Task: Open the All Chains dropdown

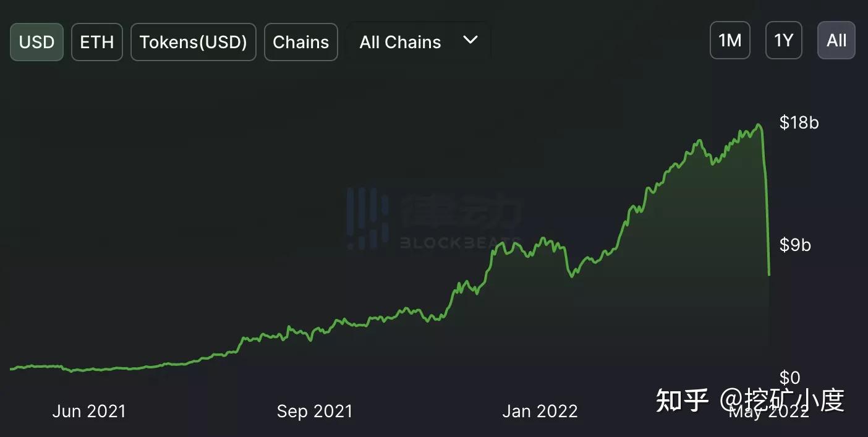Action: [419, 42]
